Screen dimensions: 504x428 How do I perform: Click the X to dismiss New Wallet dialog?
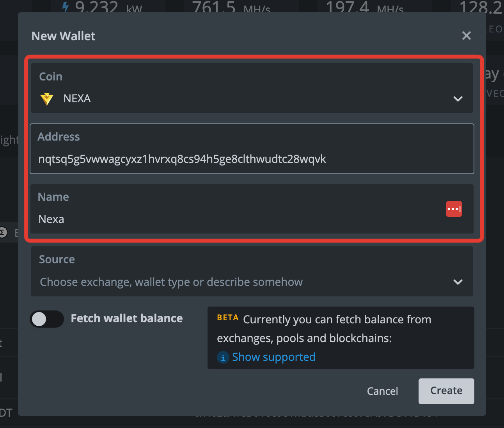tap(466, 36)
